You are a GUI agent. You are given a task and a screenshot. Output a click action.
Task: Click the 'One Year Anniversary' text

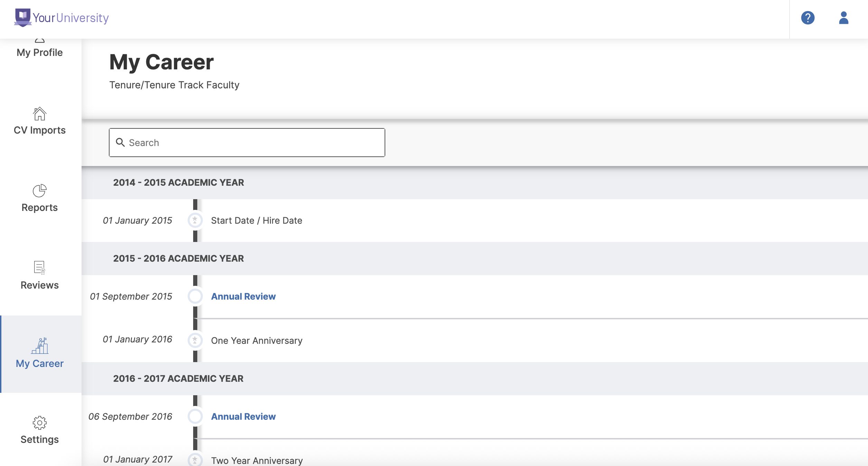click(256, 340)
